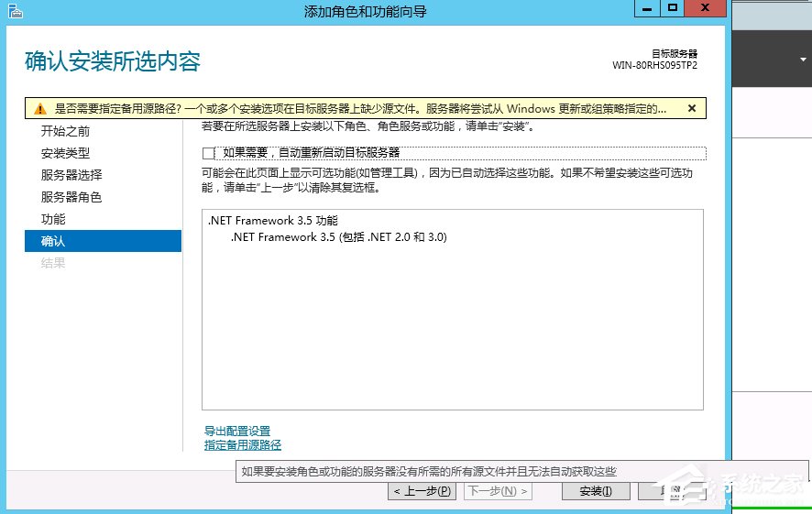Click the yellow warning triangle icon

click(40, 109)
